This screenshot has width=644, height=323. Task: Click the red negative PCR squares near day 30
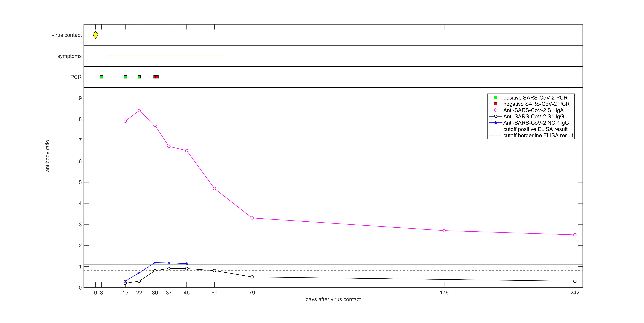[x=156, y=77]
